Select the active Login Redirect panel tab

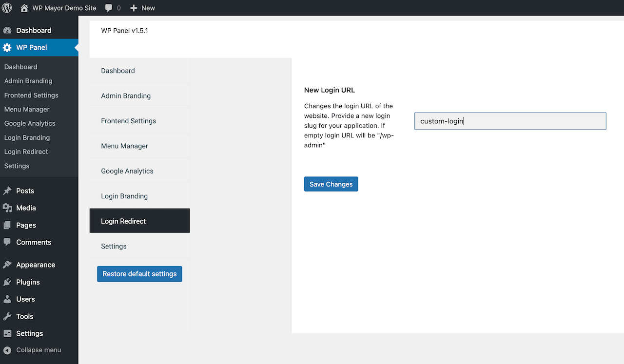(139, 221)
